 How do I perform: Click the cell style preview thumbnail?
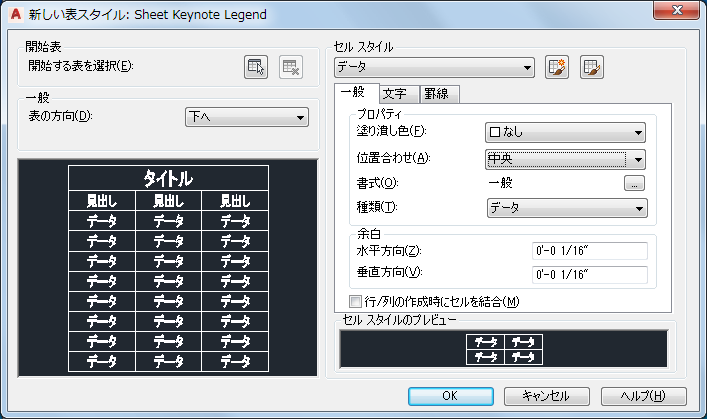(504, 350)
